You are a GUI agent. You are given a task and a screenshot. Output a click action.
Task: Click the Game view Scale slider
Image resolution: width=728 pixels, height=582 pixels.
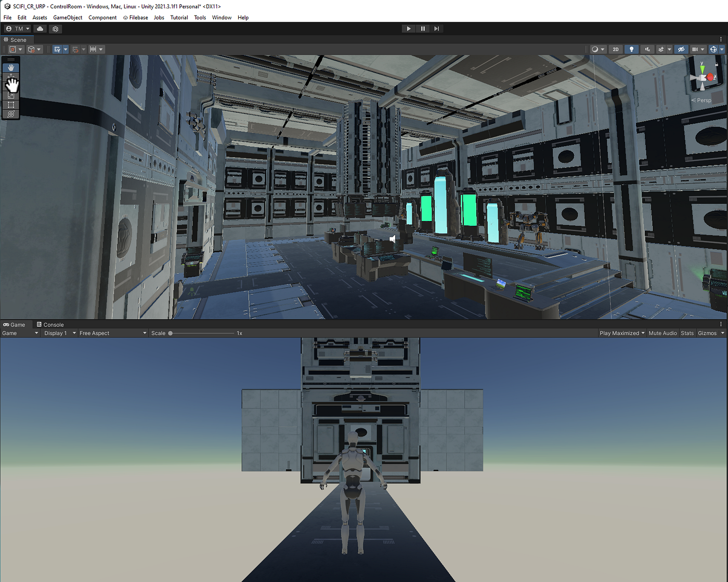[x=202, y=333]
